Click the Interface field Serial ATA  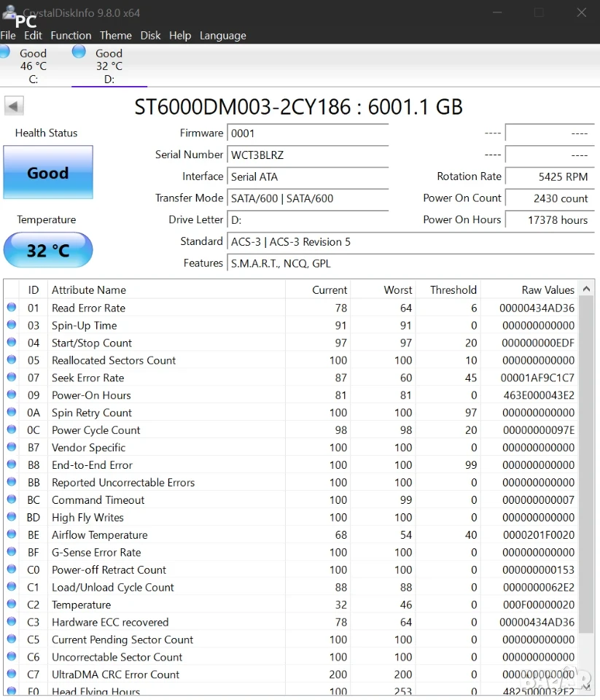pos(308,176)
